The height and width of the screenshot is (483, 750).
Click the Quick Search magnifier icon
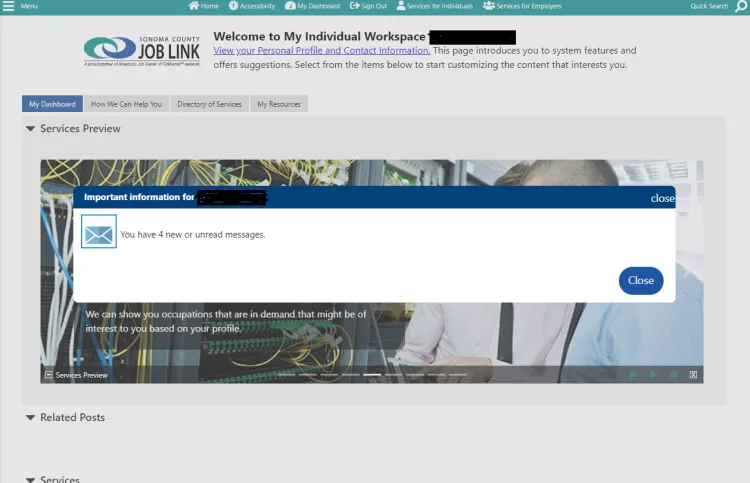pyautogui.click(x=741, y=7)
